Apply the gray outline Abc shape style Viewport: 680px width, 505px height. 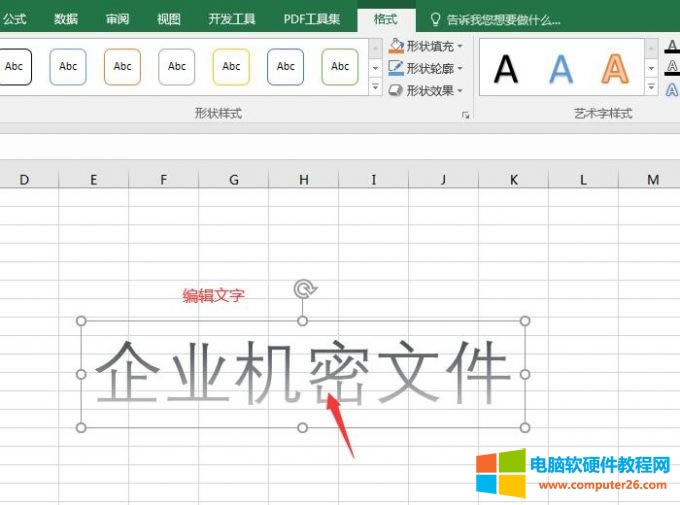[177, 66]
